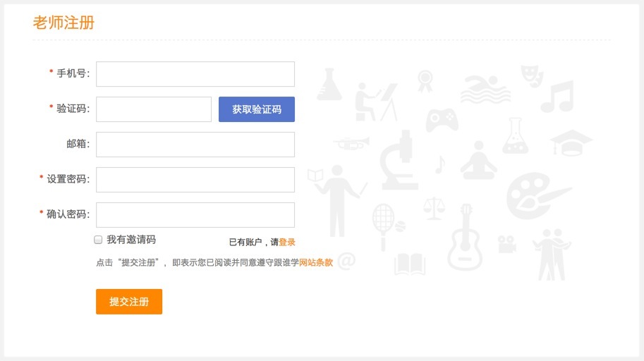This screenshot has height=361, width=644.
Task: Click the 验证码 field label
Action: coord(73,109)
